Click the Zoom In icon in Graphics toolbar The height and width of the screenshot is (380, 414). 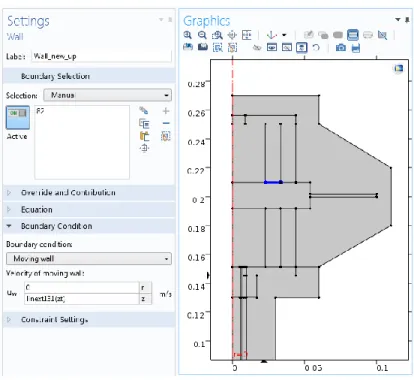coord(188,35)
